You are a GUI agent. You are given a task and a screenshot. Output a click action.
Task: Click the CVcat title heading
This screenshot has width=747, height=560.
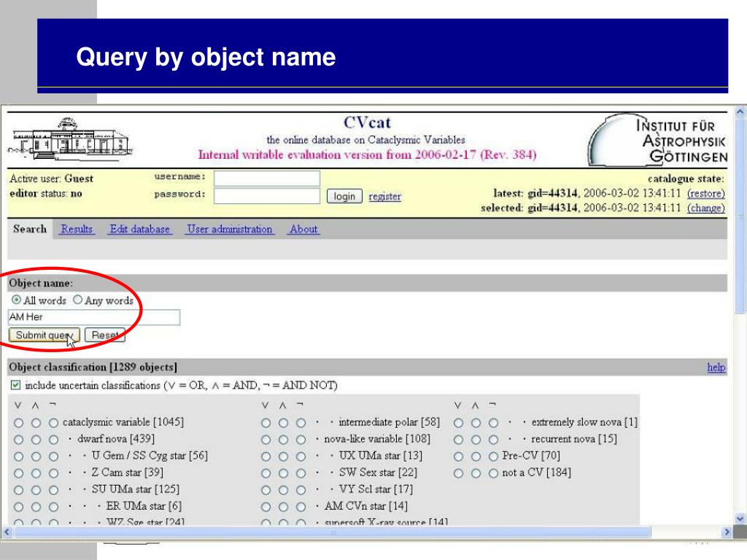click(x=367, y=122)
